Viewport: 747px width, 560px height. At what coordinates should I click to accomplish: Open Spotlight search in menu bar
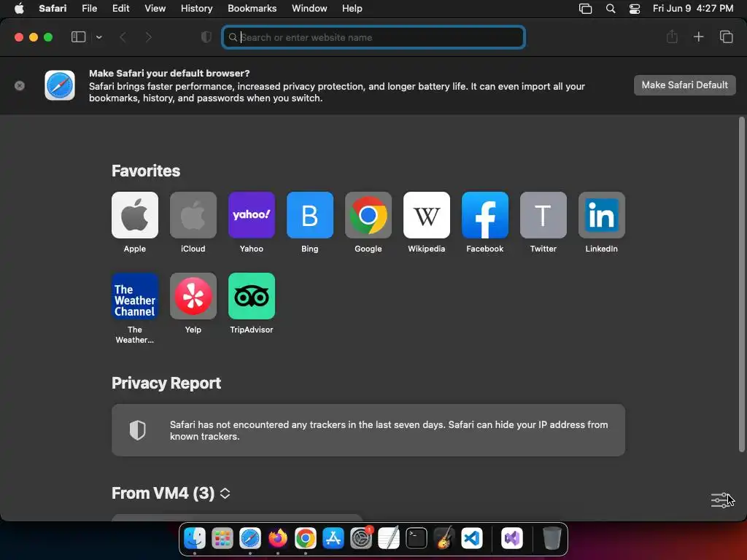click(x=611, y=9)
